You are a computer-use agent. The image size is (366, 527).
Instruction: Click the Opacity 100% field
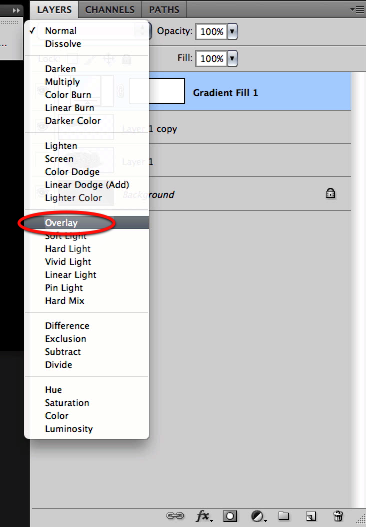click(x=211, y=32)
